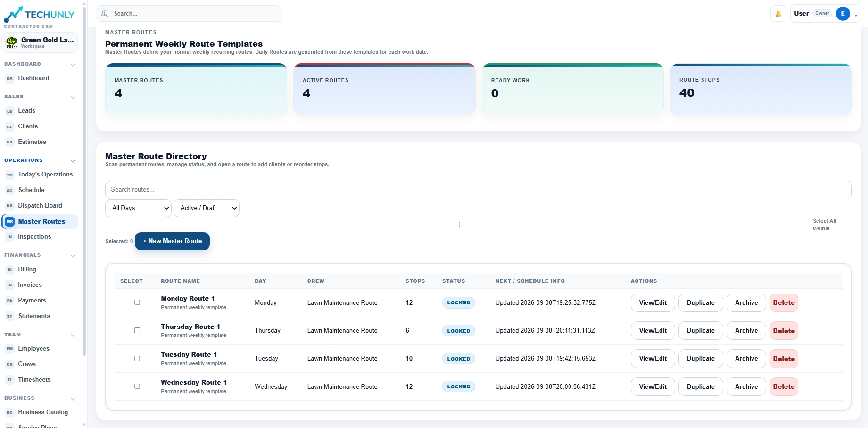The width and height of the screenshot is (868, 428).
Task: Archive the Tuesday Route 1
Action: click(746, 359)
